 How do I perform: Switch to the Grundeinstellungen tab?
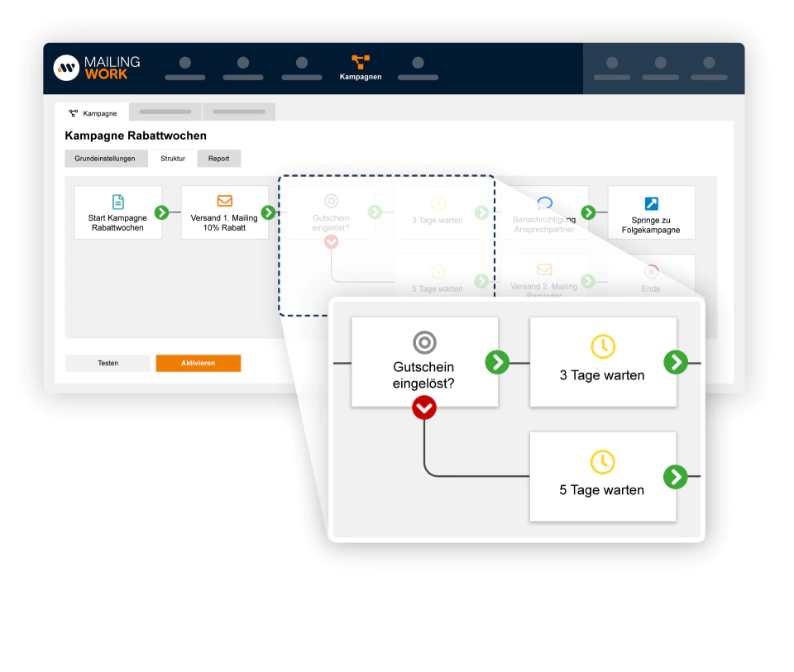(x=106, y=159)
